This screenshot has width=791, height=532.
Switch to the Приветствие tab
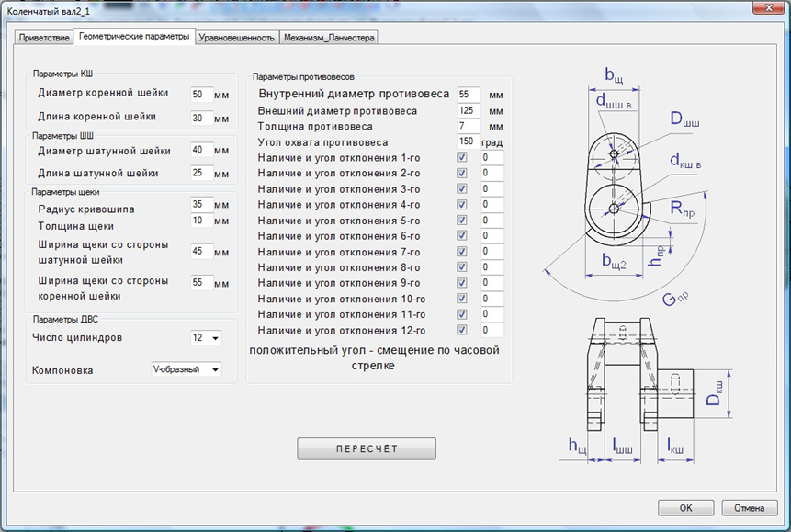44,38
